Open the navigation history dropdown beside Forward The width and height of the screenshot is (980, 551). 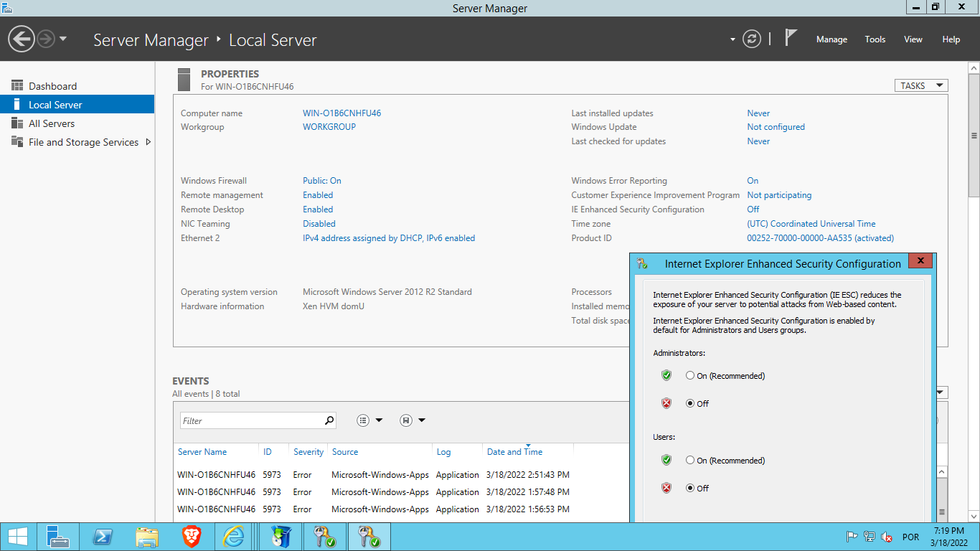[63, 39]
